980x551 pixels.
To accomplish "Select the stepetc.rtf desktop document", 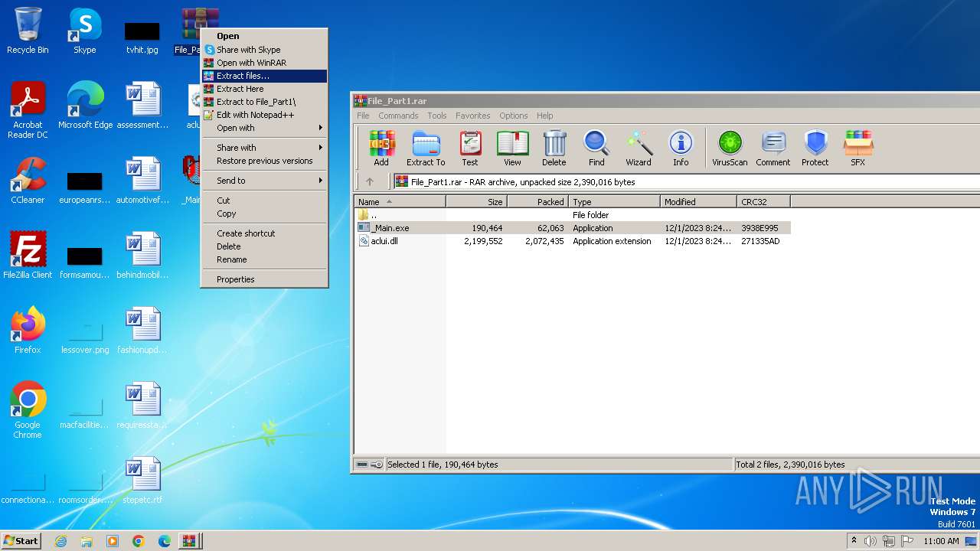I will click(x=142, y=481).
